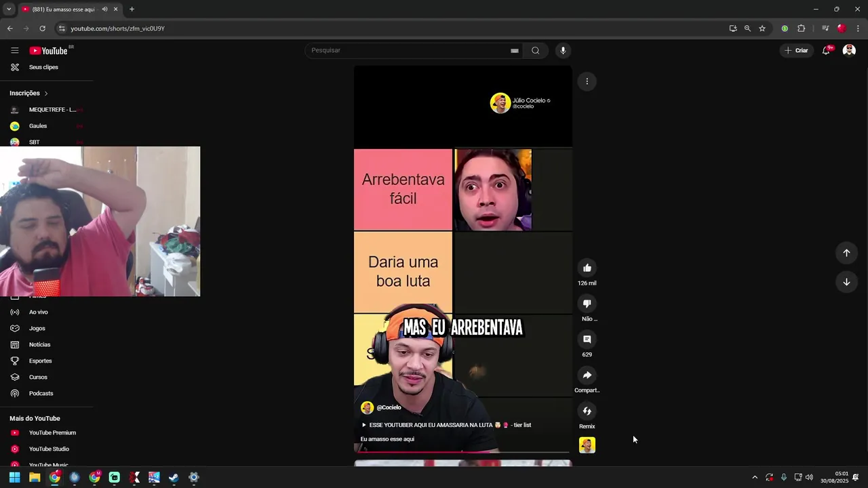Screen dimensions: 868x488
Task: Open green dollar extension icon
Action: [x=785, y=28]
